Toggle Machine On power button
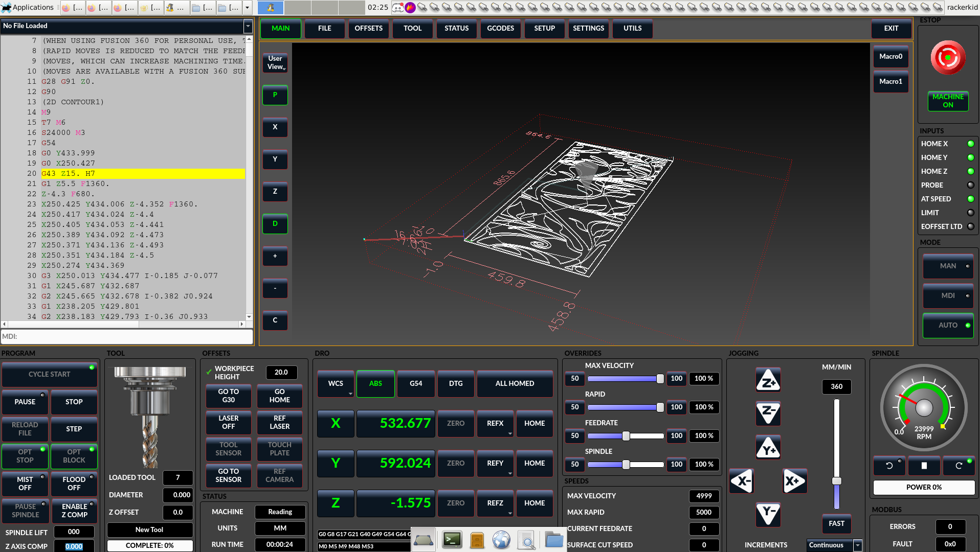 click(948, 101)
